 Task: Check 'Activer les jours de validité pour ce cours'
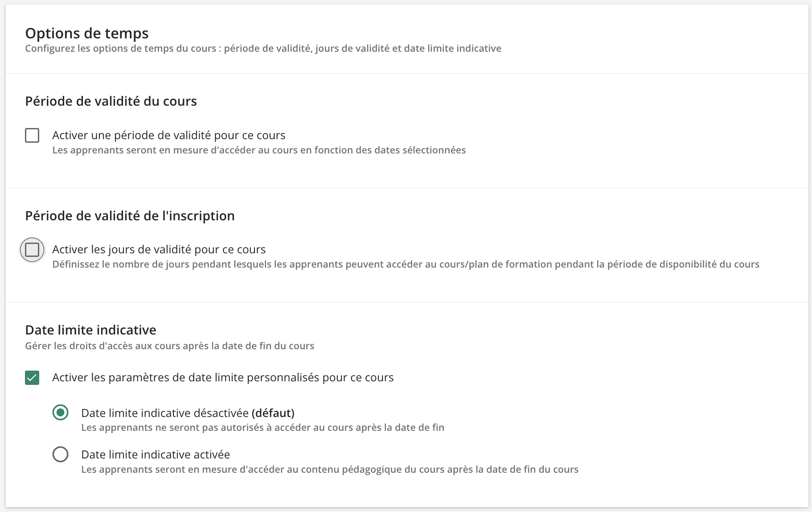click(x=32, y=250)
